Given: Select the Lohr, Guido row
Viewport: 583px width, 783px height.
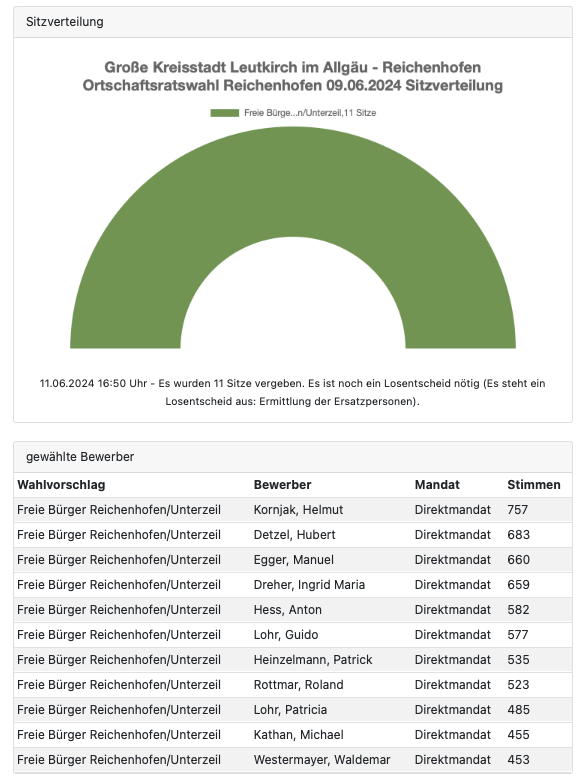Looking at the screenshot, I should pyautogui.click(x=293, y=635).
